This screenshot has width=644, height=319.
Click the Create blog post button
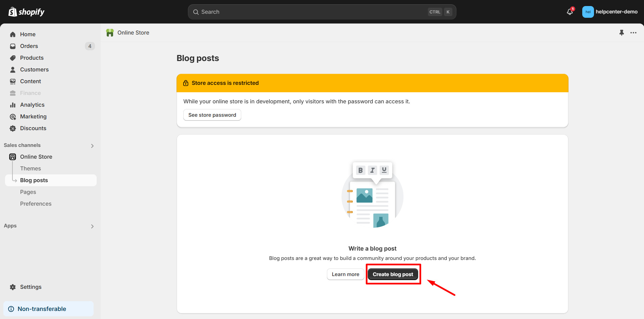(x=393, y=274)
